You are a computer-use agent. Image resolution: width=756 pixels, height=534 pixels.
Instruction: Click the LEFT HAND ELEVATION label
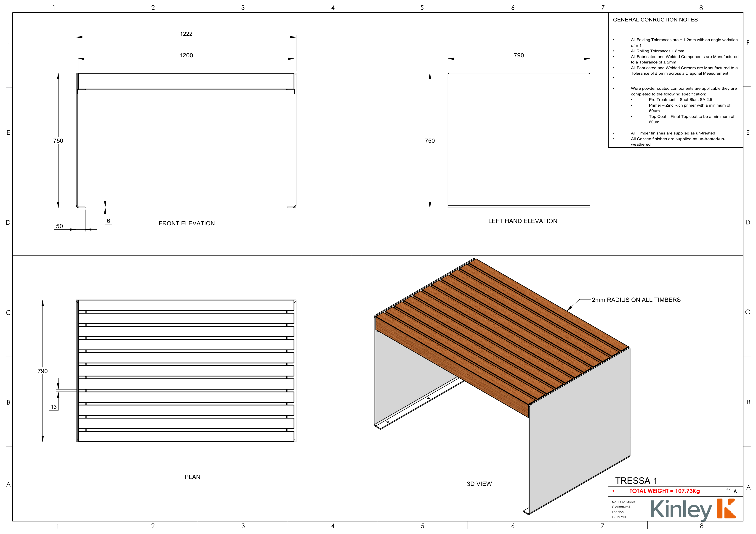click(522, 221)
